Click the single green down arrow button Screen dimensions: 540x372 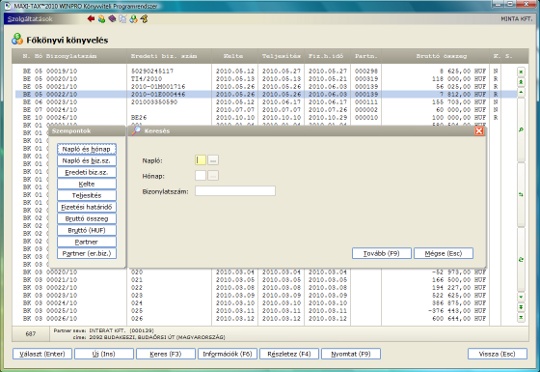(521, 297)
